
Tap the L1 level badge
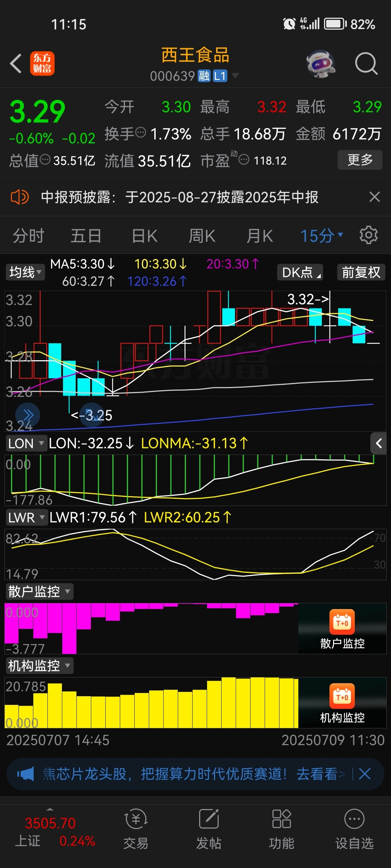pyautogui.click(x=220, y=76)
